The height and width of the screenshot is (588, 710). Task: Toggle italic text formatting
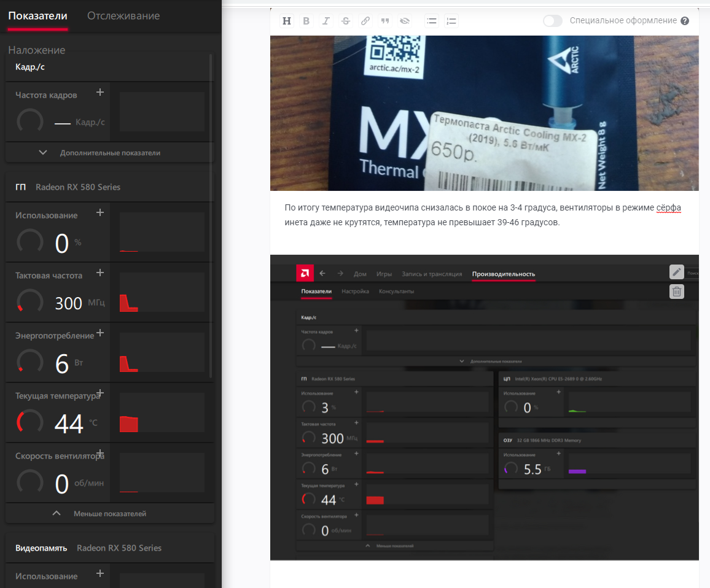(x=326, y=21)
